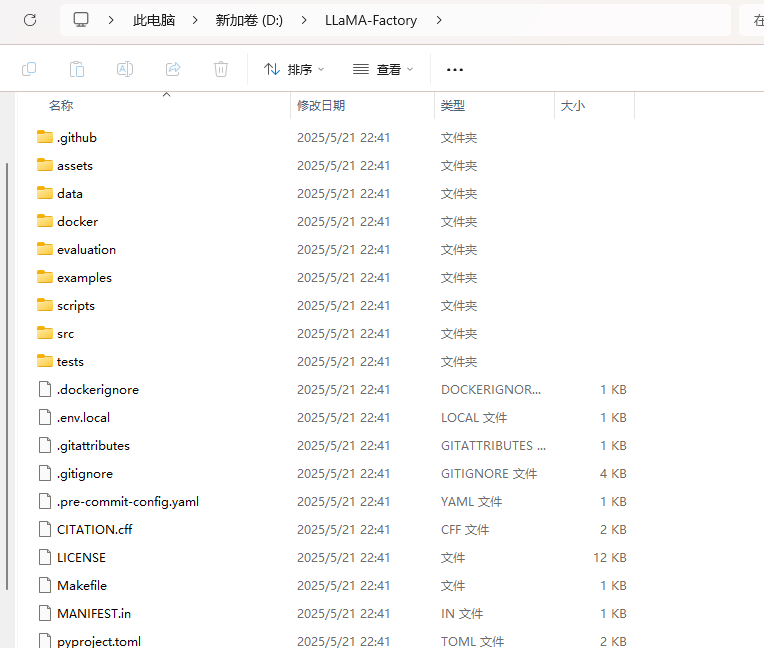Image resolution: width=764 pixels, height=648 pixels.
Task: Click the rename icon in toolbar
Action: click(x=125, y=69)
